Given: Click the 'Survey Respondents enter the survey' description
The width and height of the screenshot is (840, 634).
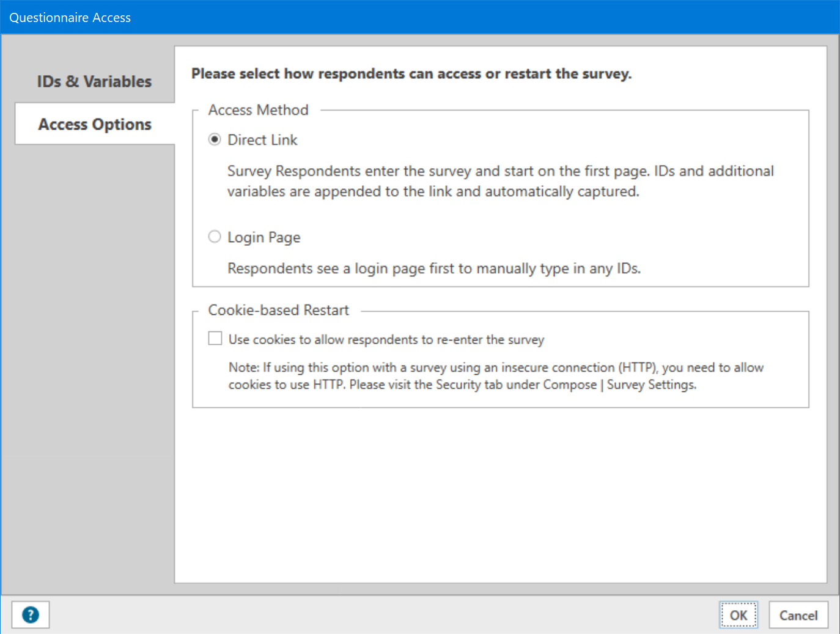Looking at the screenshot, I should click(x=501, y=181).
